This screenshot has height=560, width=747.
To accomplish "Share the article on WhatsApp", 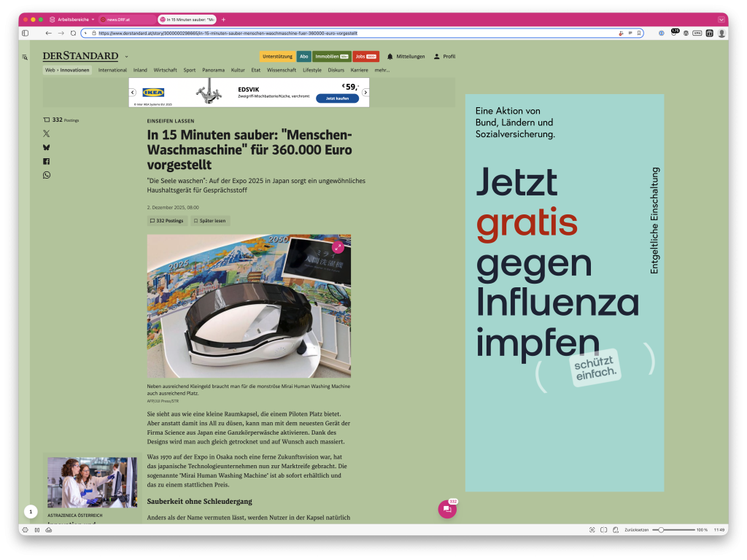I will pyautogui.click(x=46, y=175).
